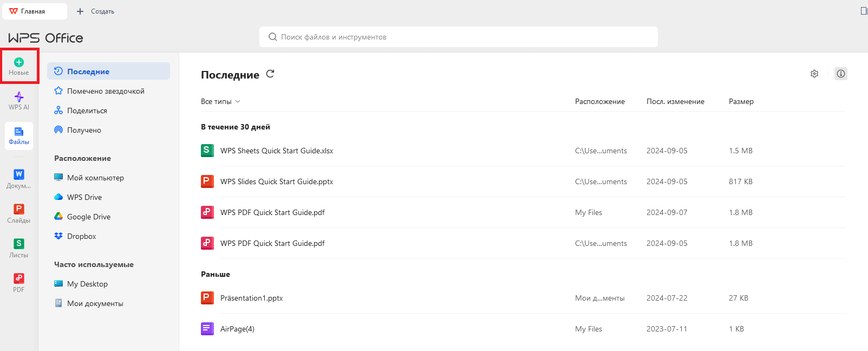Launch Документы (Writer) from sidebar

point(19,178)
